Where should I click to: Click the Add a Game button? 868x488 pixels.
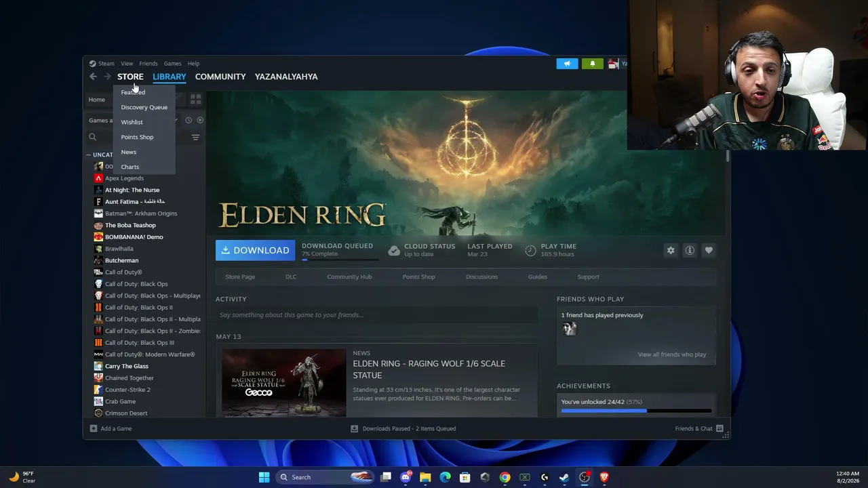111,428
